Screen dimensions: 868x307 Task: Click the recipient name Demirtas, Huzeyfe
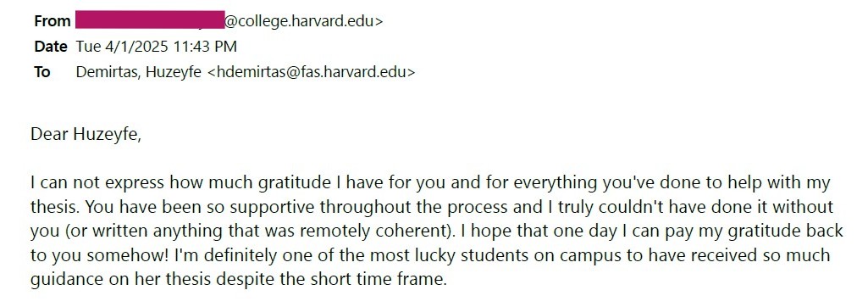[x=138, y=72]
